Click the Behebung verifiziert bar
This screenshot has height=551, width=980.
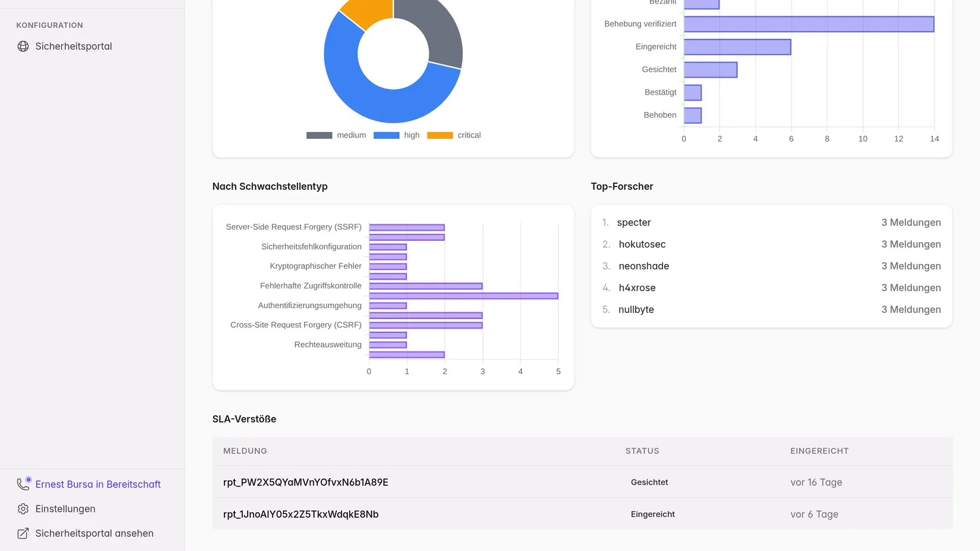pos(808,24)
